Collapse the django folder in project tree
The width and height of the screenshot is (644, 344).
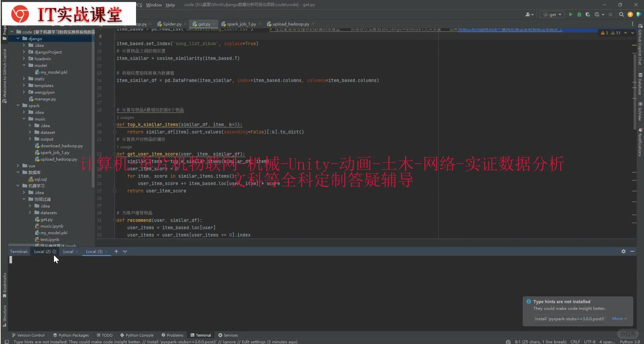point(18,38)
